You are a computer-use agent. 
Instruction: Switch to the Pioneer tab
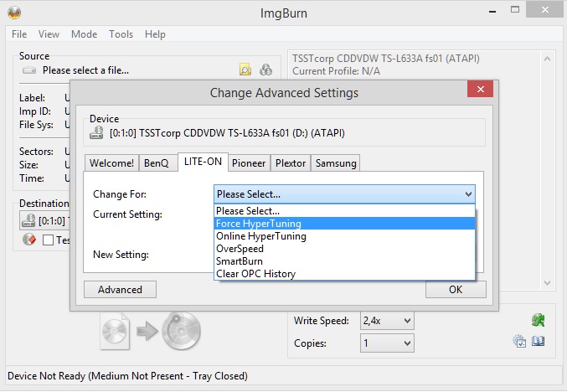coord(250,163)
